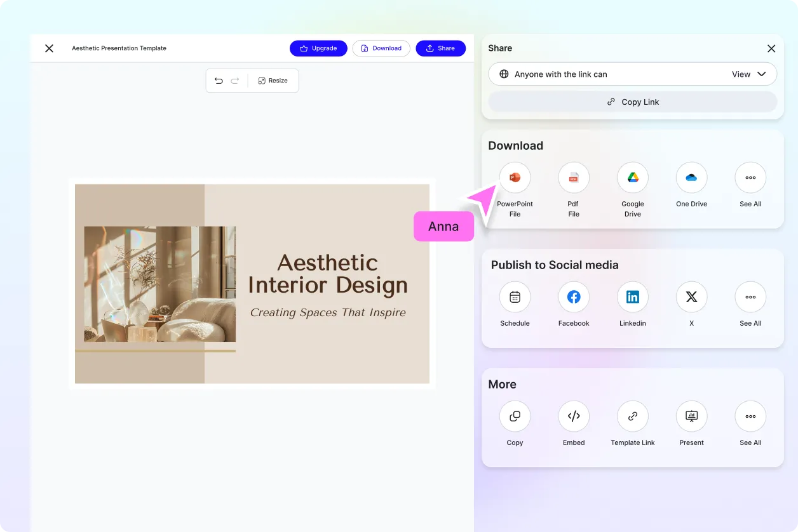Select the 'Aesthetic Interior Design' heading on slide
Screen dimensions: 798x532
point(328,274)
